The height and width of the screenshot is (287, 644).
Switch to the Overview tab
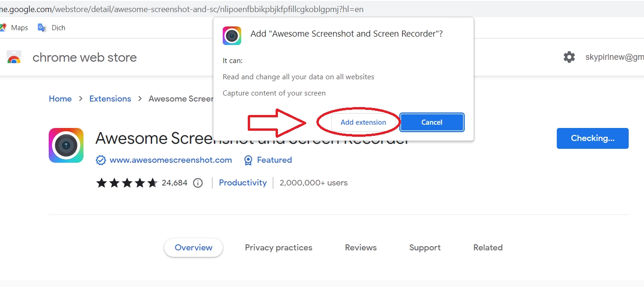(x=193, y=248)
